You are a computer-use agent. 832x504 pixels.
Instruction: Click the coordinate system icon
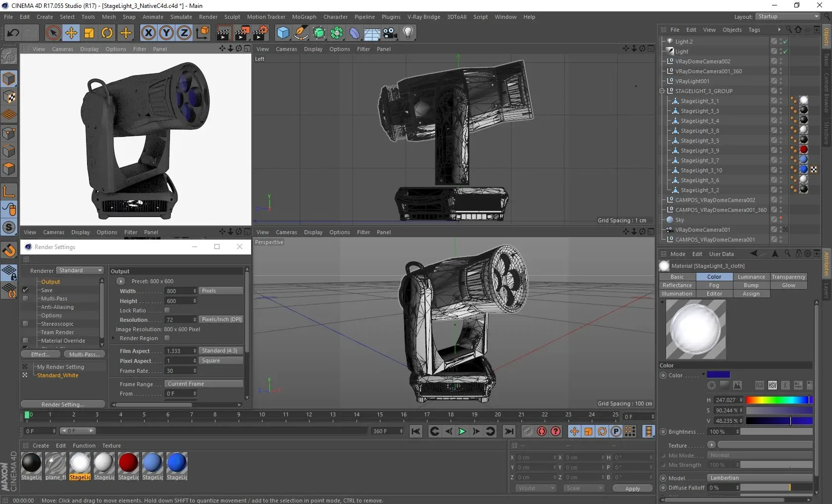[x=203, y=33]
